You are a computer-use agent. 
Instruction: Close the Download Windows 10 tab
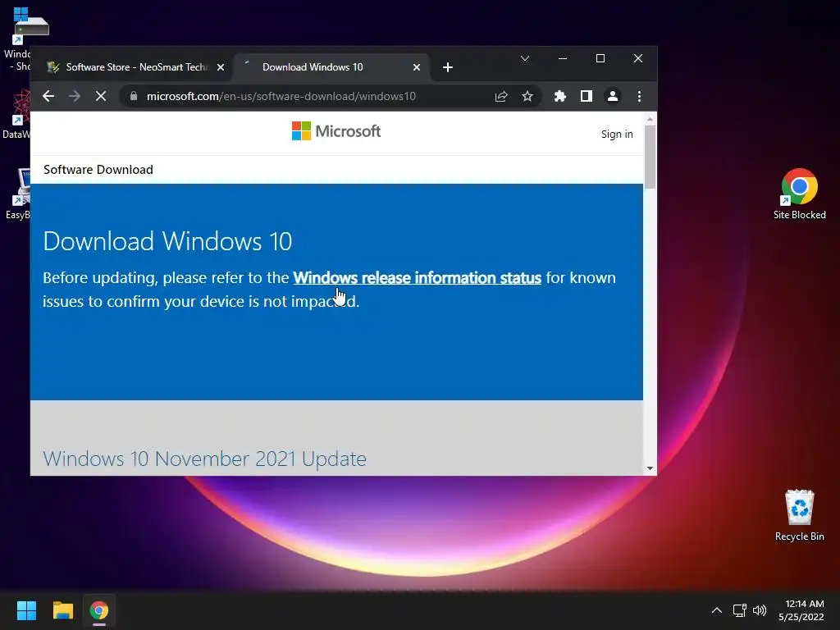click(416, 67)
